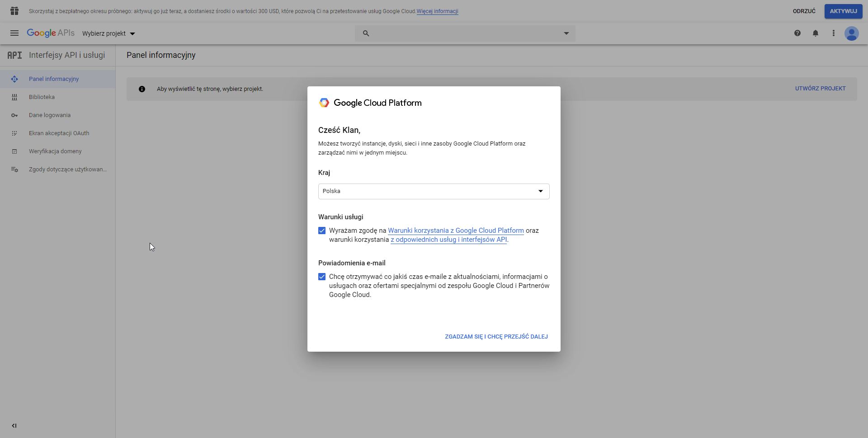Image resolution: width=868 pixels, height=438 pixels.
Task: Click ZGADZAM SIĘ I CHCĘ PRZEJŚĆ DALEJ
Action: (496, 337)
